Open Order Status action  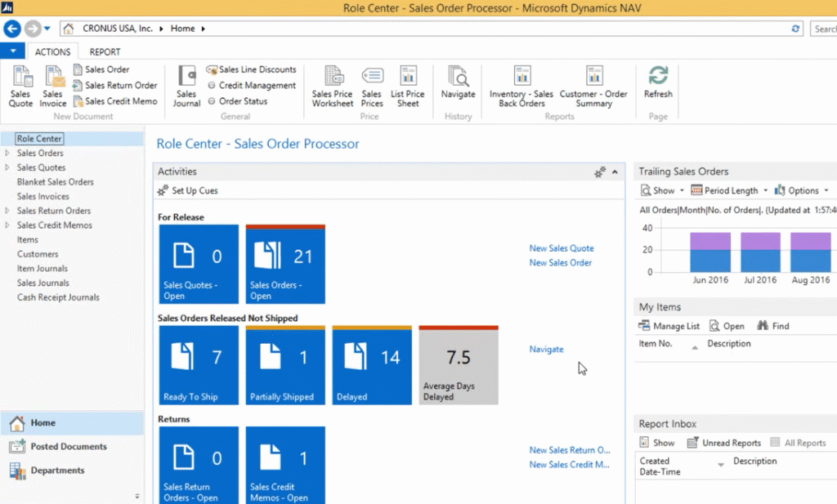(237, 100)
